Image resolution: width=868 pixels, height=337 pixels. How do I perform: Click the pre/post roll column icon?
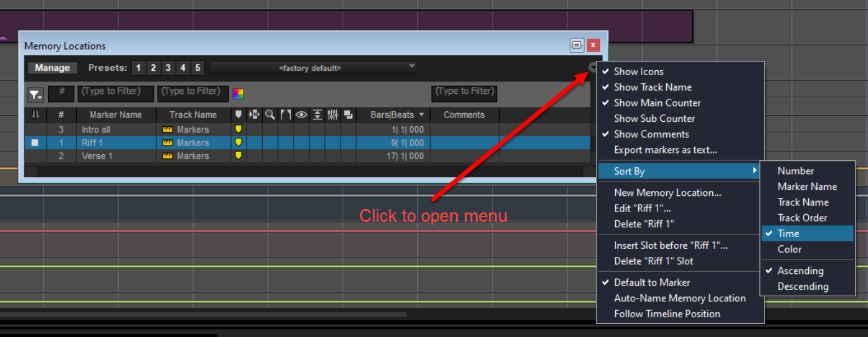pyautogui.click(x=286, y=115)
